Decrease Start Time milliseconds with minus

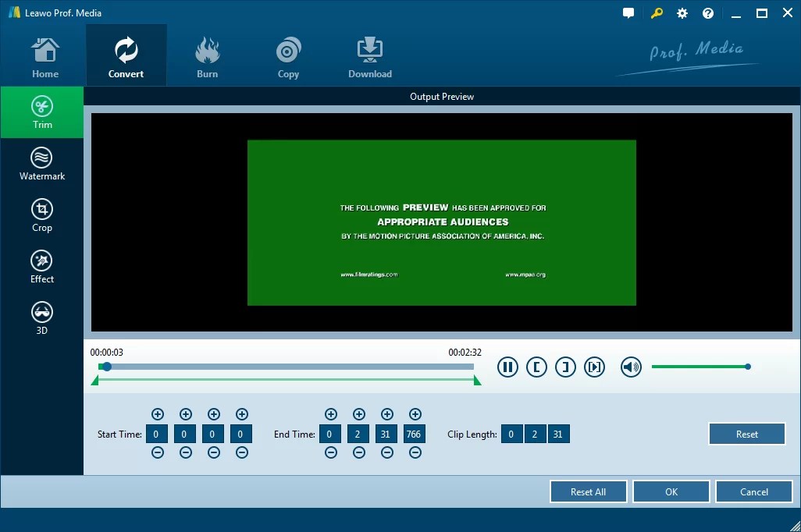[242, 452]
